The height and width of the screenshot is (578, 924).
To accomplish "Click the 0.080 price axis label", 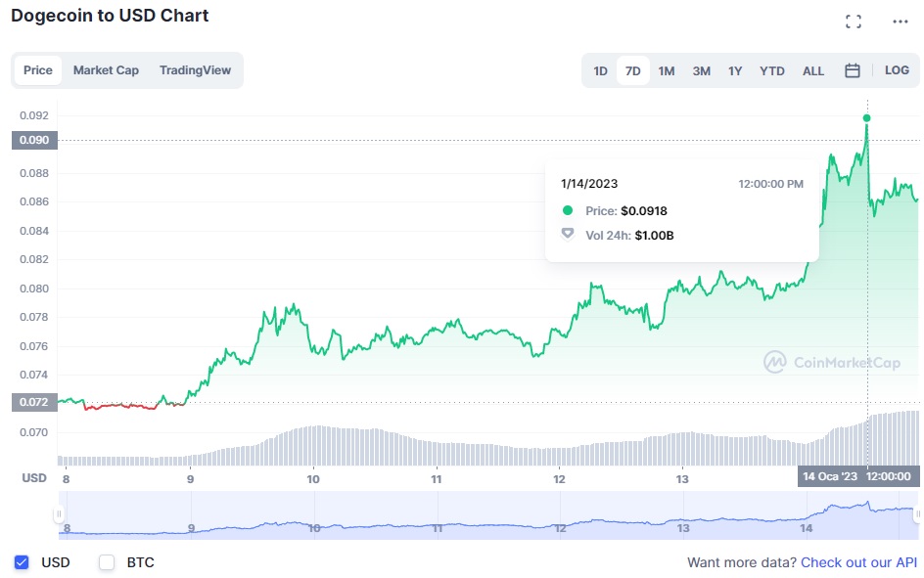I will pyautogui.click(x=34, y=289).
